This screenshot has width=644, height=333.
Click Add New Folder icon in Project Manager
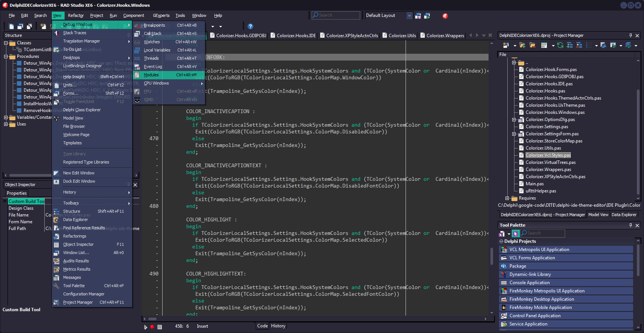tap(522, 45)
